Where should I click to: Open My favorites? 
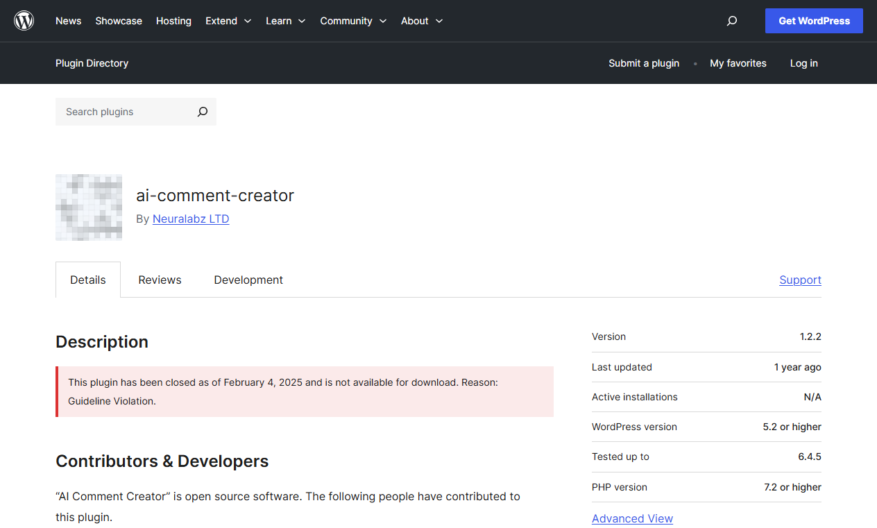click(x=738, y=63)
